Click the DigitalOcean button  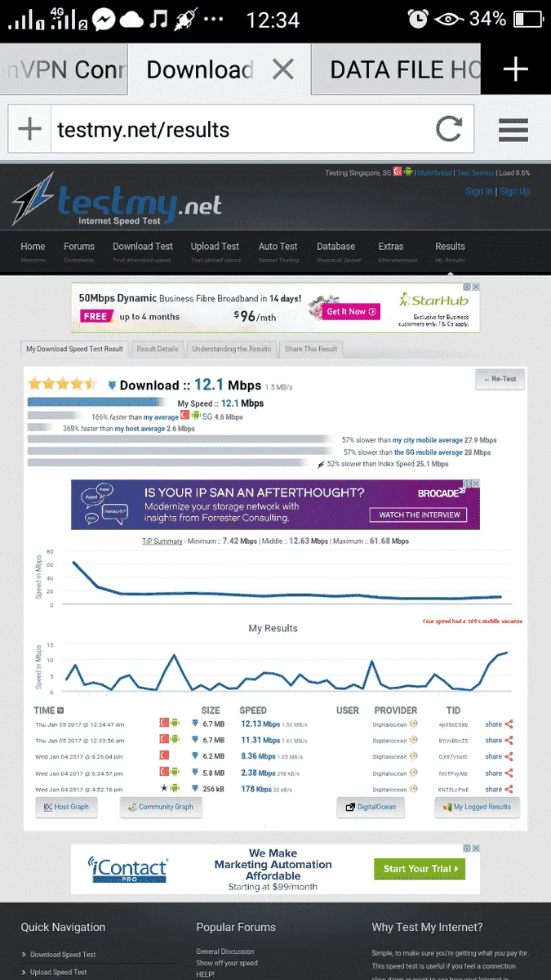click(x=371, y=807)
